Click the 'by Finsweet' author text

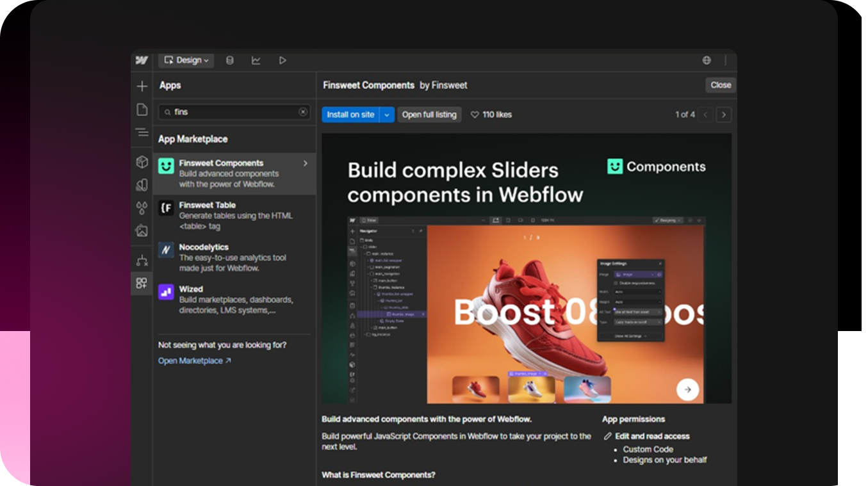pyautogui.click(x=443, y=85)
